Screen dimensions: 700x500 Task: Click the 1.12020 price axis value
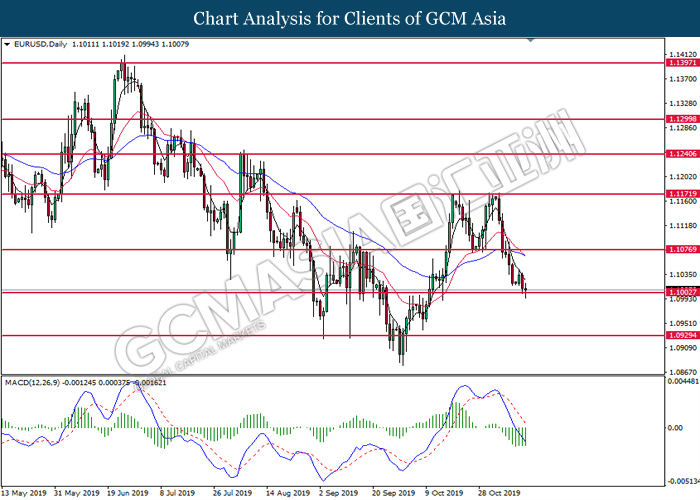click(x=683, y=177)
